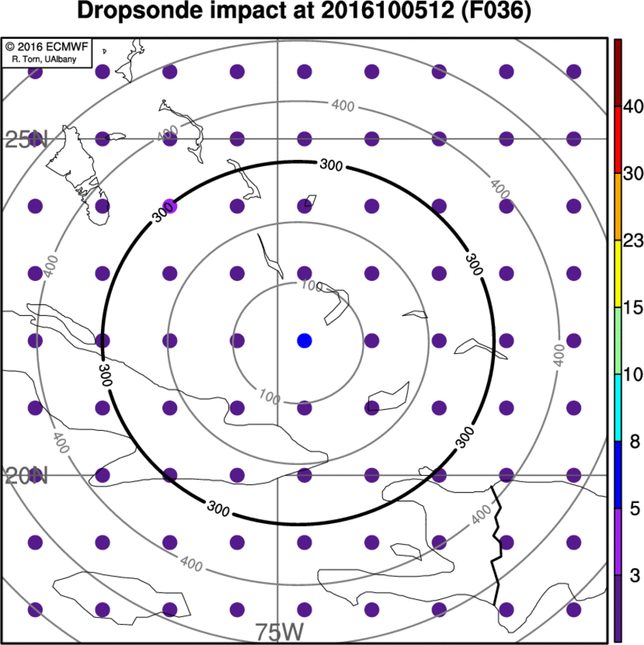The width and height of the screenshot is (644, 645).
Task: Click the plot title 'Dropsonde impact at 2016100512 (F036)'
Action: point(304,11)
